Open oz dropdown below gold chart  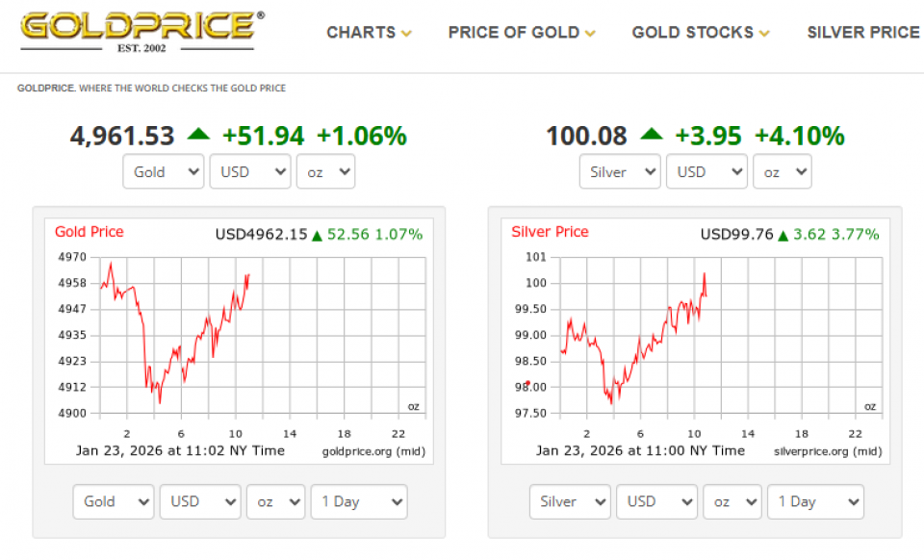[275, 501]
